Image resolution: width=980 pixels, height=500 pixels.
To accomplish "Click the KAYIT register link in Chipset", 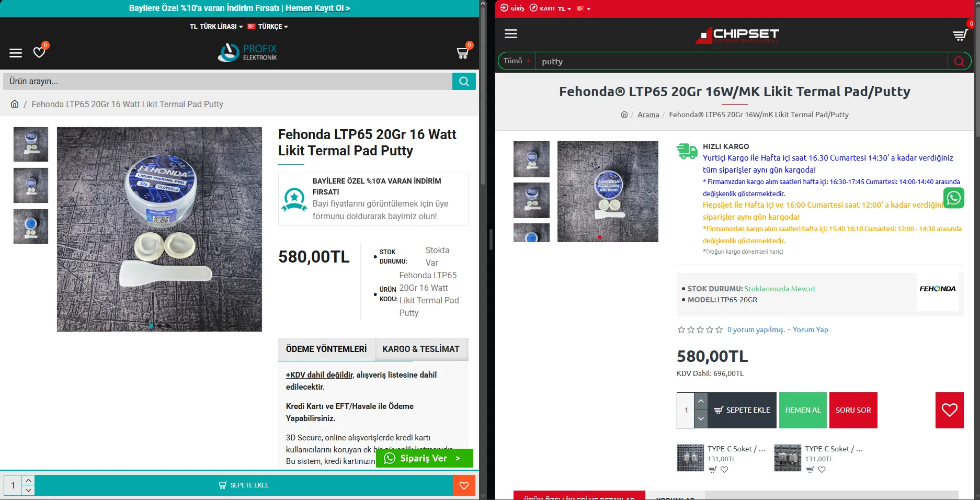I will (x=542, y=8).
